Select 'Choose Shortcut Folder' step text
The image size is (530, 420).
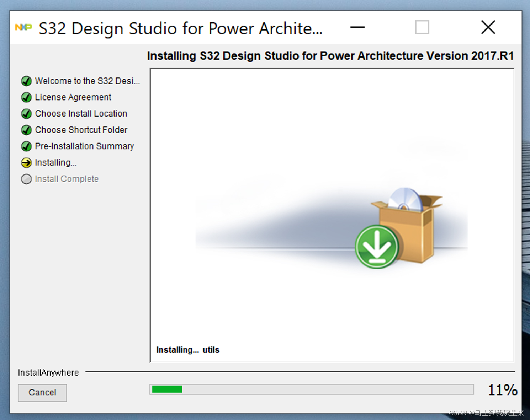coord(81,130)
